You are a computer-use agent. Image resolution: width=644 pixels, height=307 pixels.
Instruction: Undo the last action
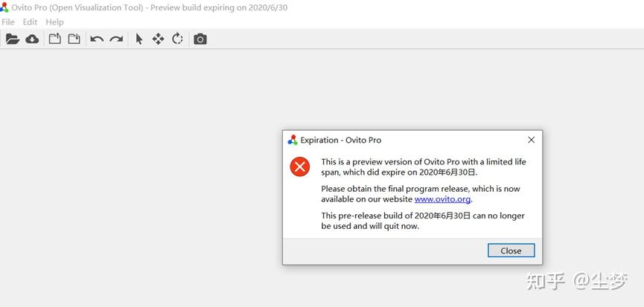point(97,39)
